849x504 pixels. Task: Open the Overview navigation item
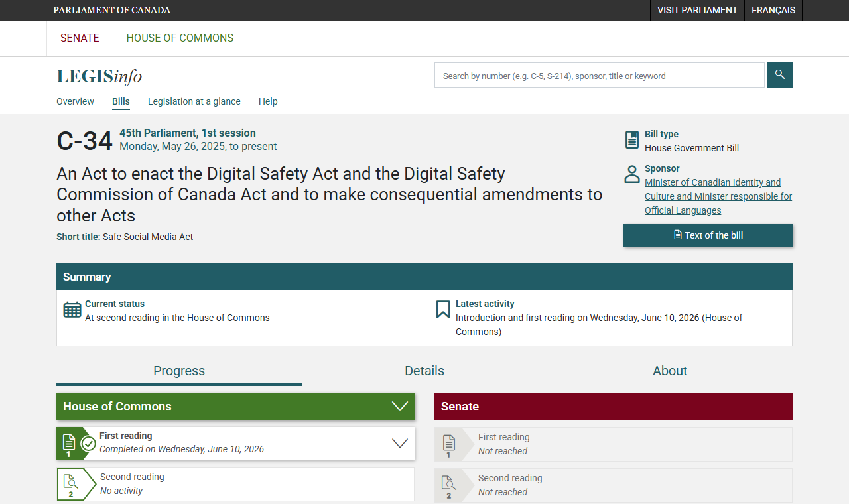(75, 101)
